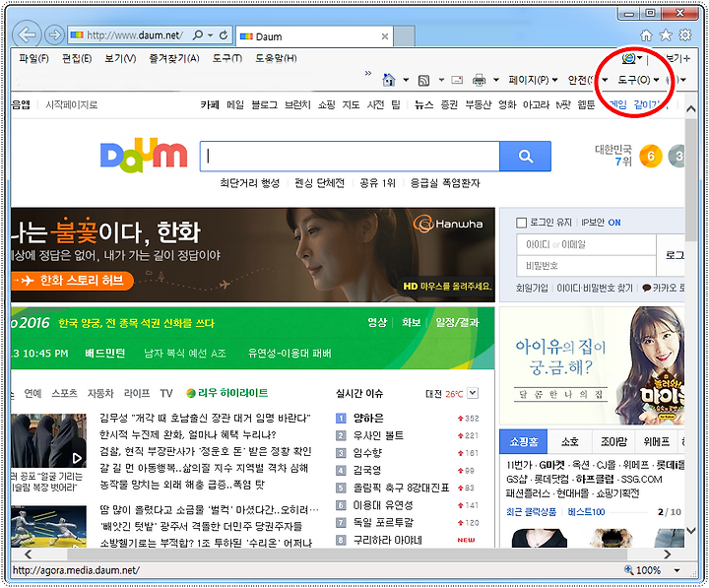Expand the RSS feed dropdown arrow

pos(441,80)
